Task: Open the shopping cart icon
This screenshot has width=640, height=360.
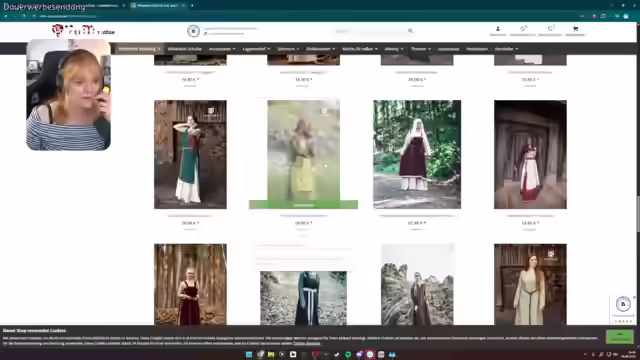Action: click(575, 29)
